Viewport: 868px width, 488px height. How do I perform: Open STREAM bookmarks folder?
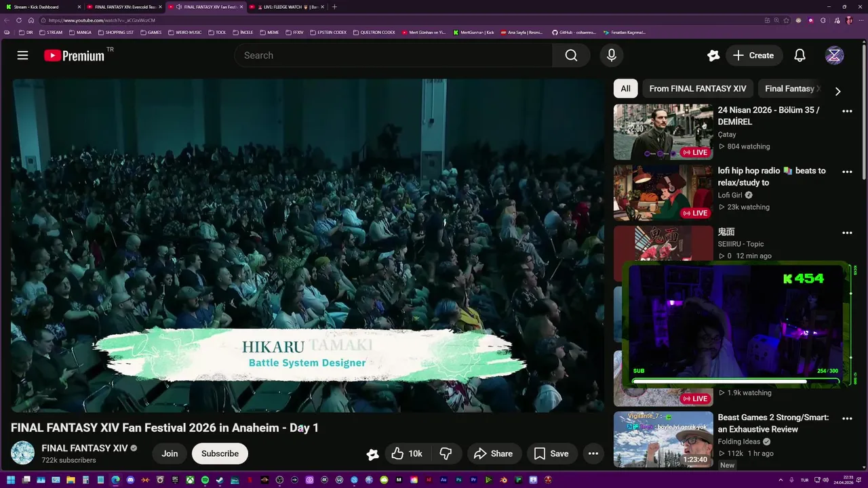point(51,32)
